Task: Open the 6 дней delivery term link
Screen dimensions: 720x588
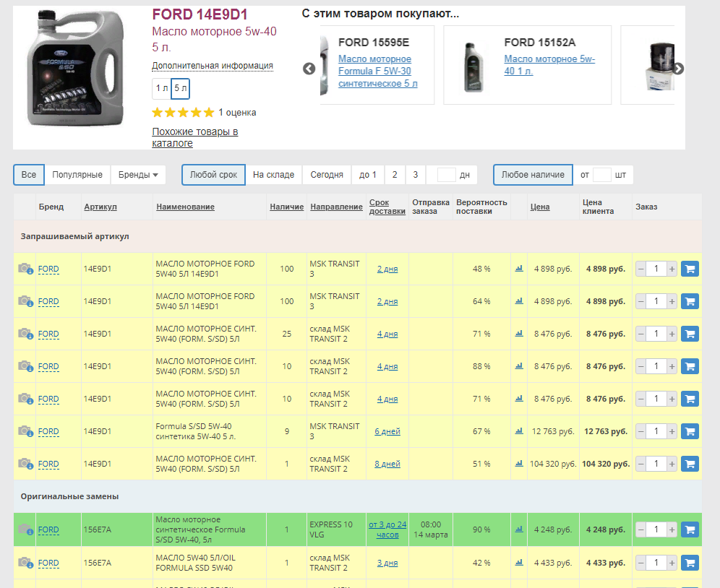Action: tap(387, 431)
